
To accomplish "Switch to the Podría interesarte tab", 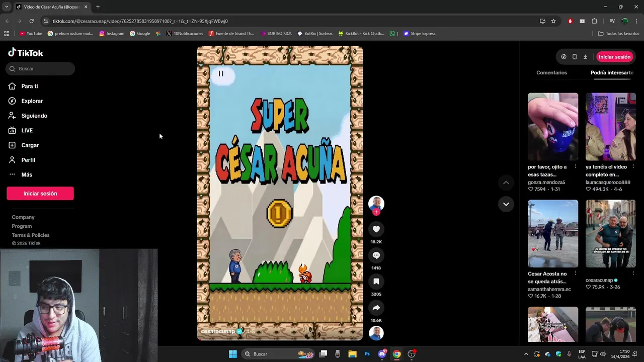I will pyautogui.click(x=612, y=73).
